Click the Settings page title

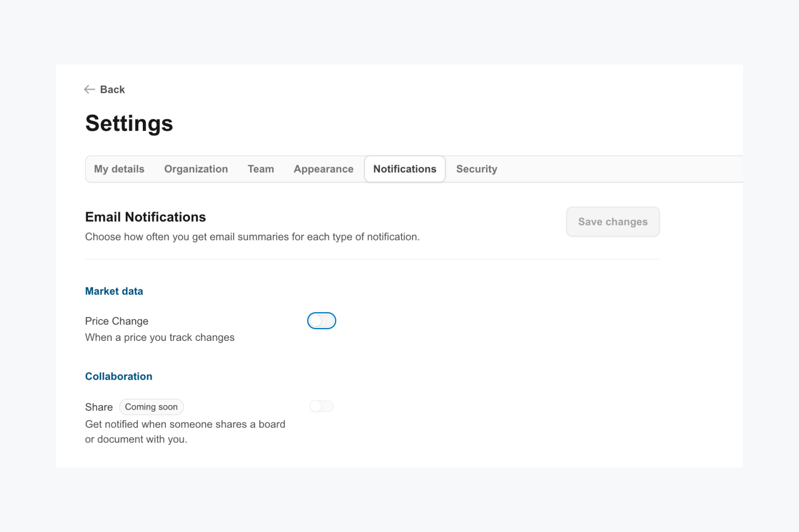[x=129, y=123]
